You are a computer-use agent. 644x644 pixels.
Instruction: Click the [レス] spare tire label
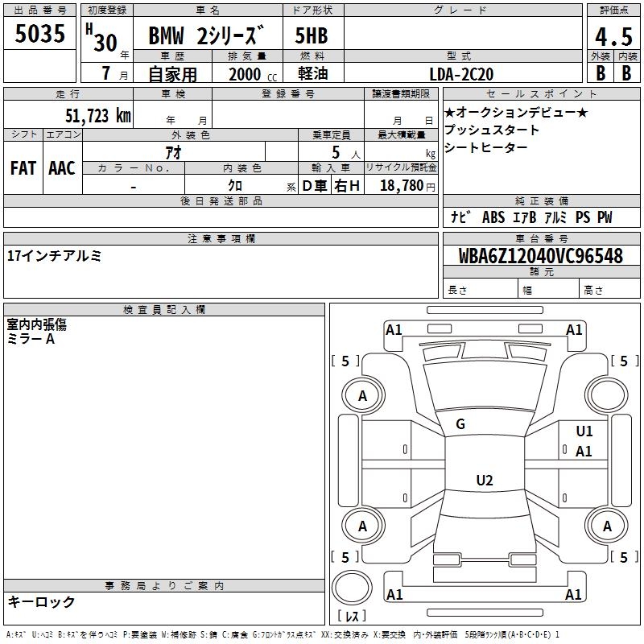click(352, 616)
